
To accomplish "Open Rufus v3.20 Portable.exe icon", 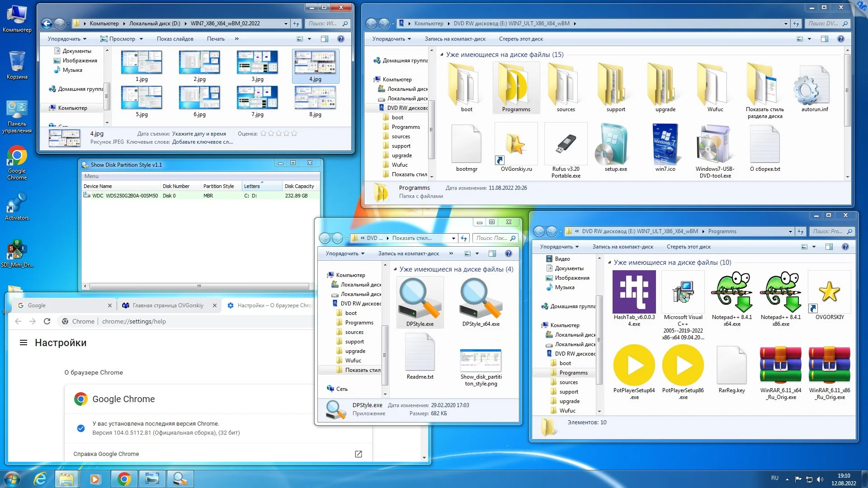I will tap(566, 145).
